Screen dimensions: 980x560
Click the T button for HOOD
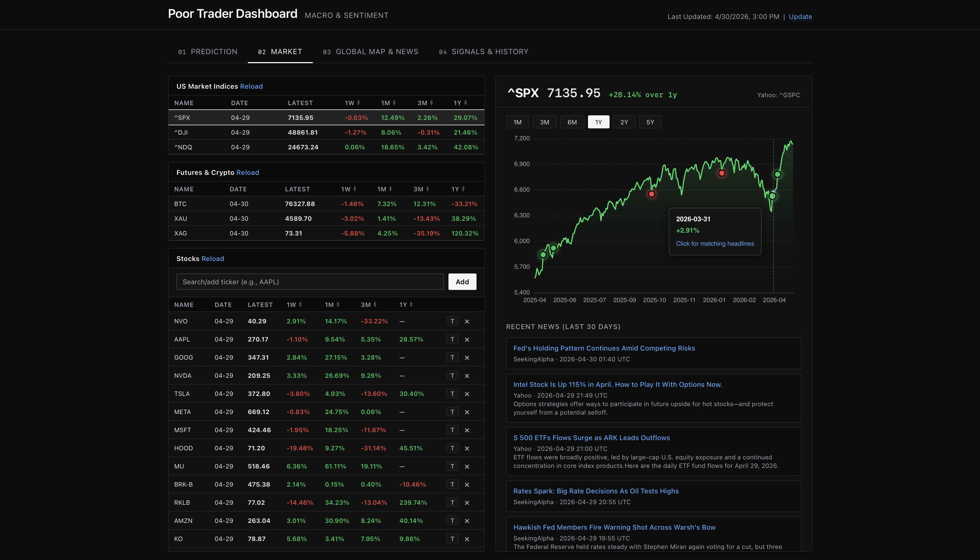452,448
